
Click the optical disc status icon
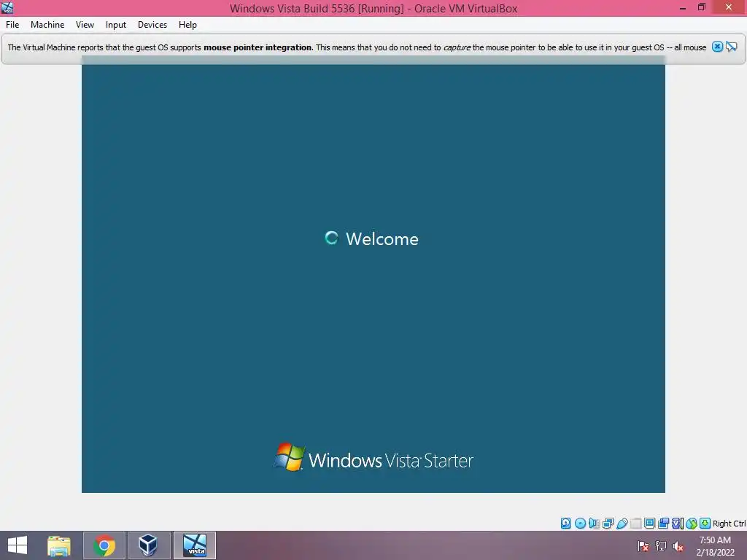click(x=580, y=524)
